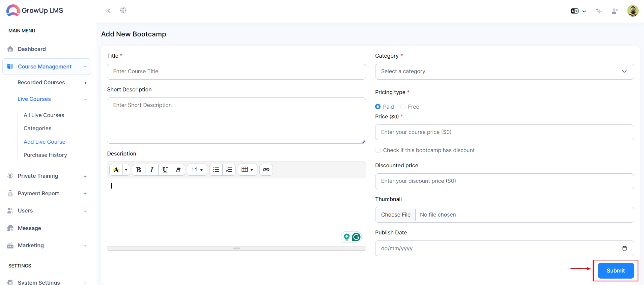Click the Course Management book icon
The width and height of the screenshot is (644, 285).
pos(10,66)
